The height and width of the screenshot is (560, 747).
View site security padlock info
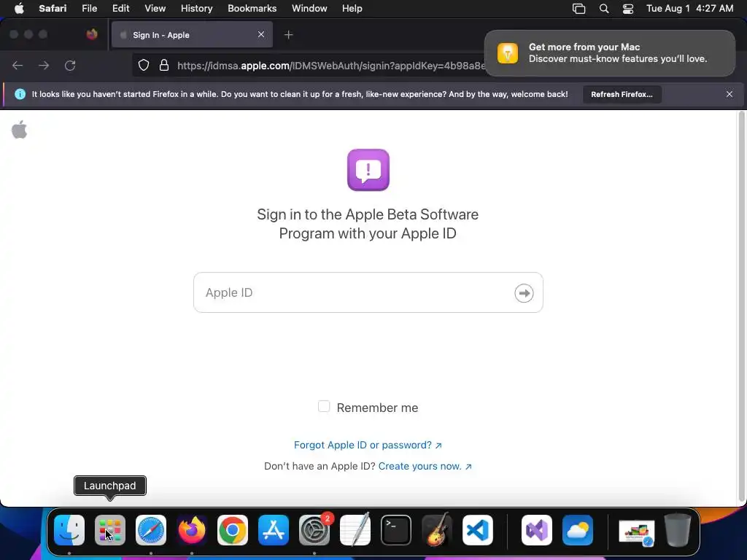pyautogui.click(x=164, y=65)
